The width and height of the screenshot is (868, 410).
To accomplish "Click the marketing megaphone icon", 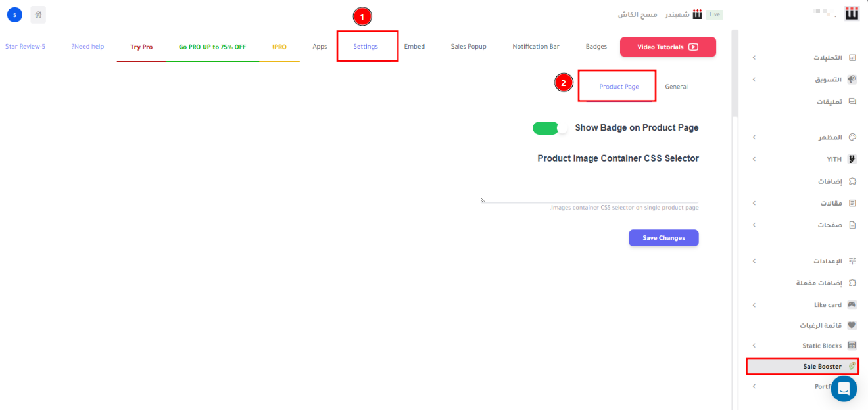I will click(x=852, y=80).
